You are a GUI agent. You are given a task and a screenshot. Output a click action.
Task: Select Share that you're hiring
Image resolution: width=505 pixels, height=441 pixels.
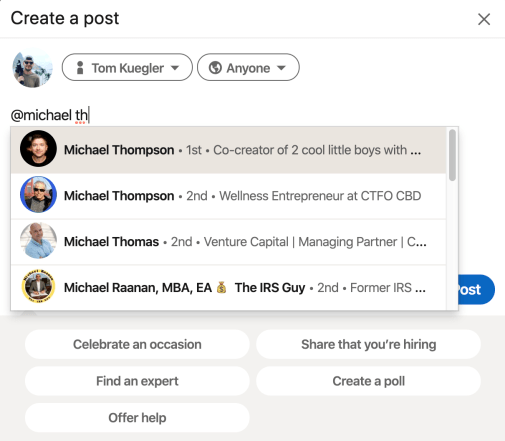click(x=368, y=344)
